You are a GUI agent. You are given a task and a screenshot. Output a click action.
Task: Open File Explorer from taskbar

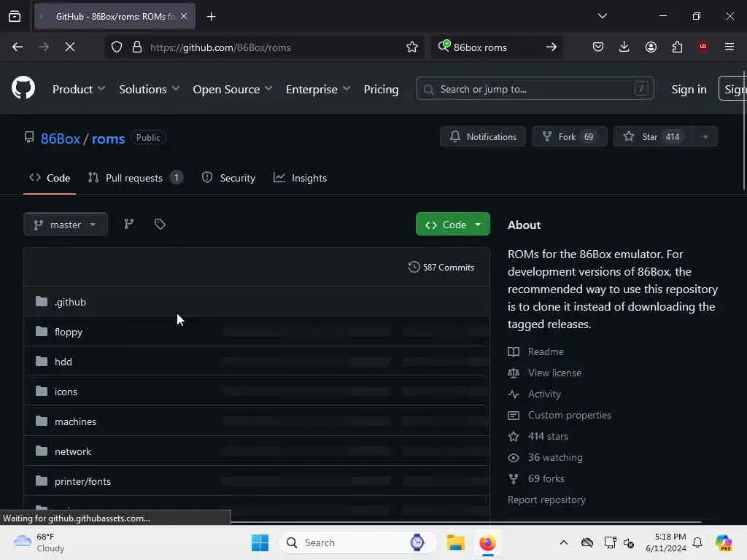[455, 542]
